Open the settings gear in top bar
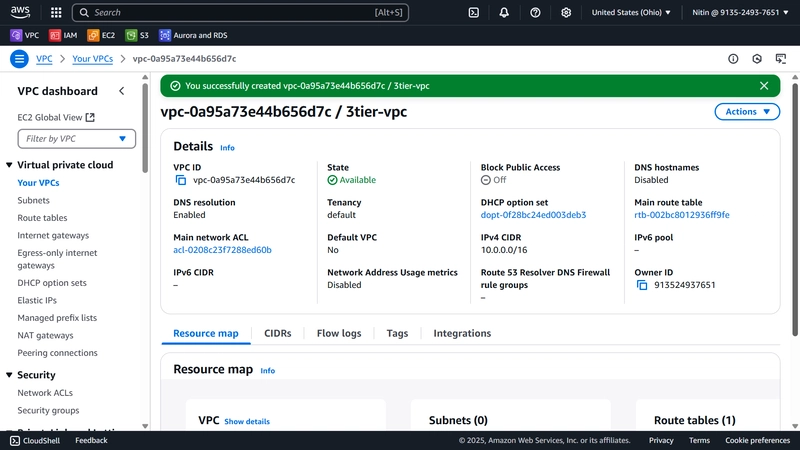This screenshot has height=450, width=800. [x=566, y=13]
